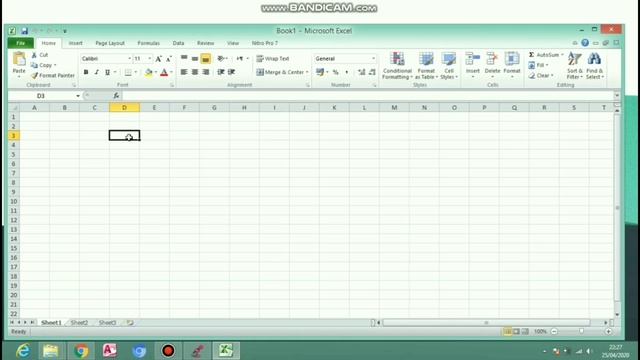Image resolution: width=640 pixels, height=360 pixels.
Task: Click the Increase Indent icon
Action: tap(231, 72)
